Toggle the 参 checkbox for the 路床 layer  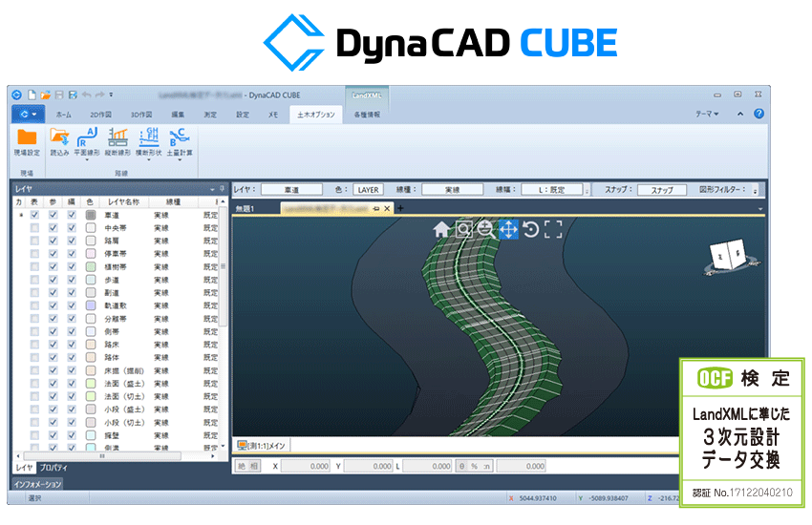[x=53, y=345]
